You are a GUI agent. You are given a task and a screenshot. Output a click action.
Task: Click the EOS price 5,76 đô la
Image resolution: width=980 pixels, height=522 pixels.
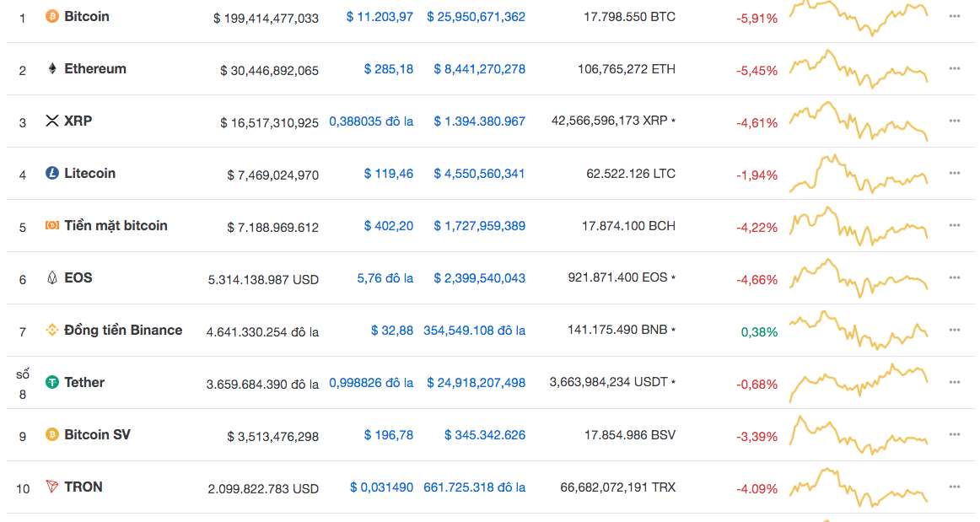pyautogui.click(x=385, y=278)
